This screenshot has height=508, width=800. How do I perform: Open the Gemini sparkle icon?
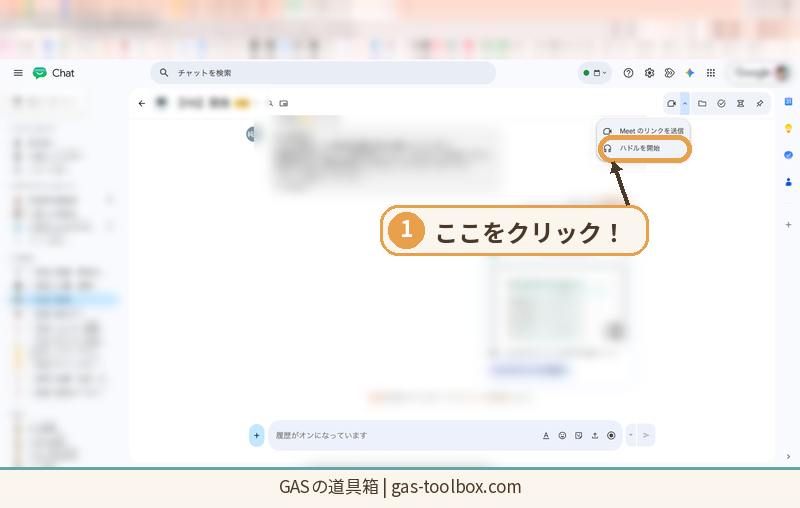[690, 73]
